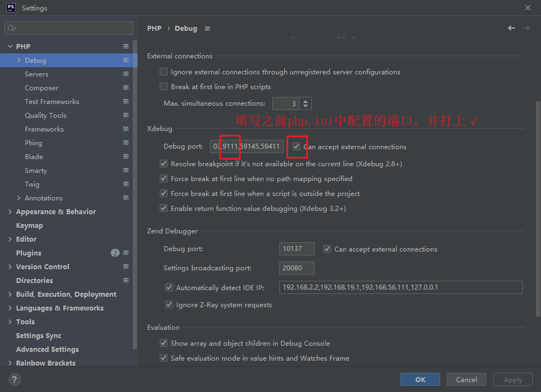Toggle Automatically detect IDE IP
This screenshot has height=392, width=541.
pyautogui.click(x=169, y=287)
